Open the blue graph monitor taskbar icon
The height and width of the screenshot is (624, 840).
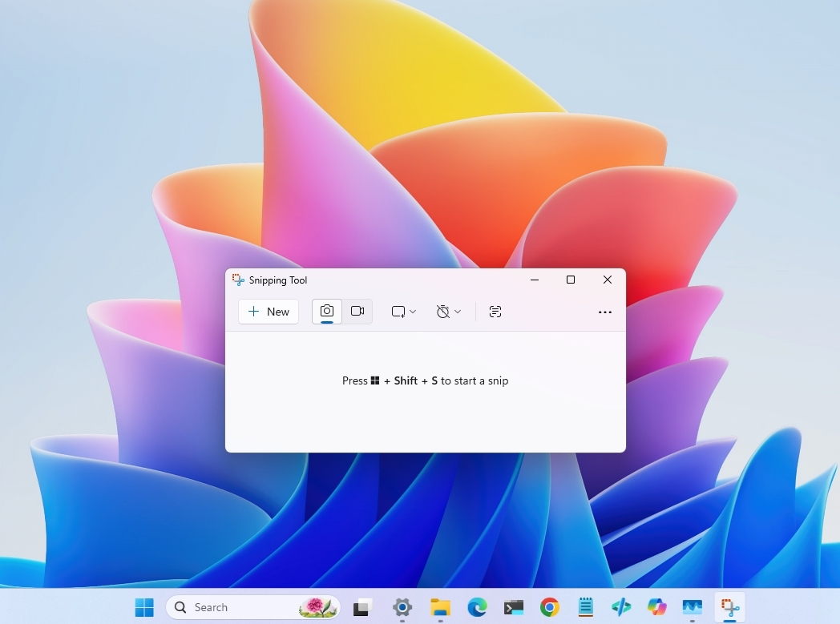tap(693, 607)
